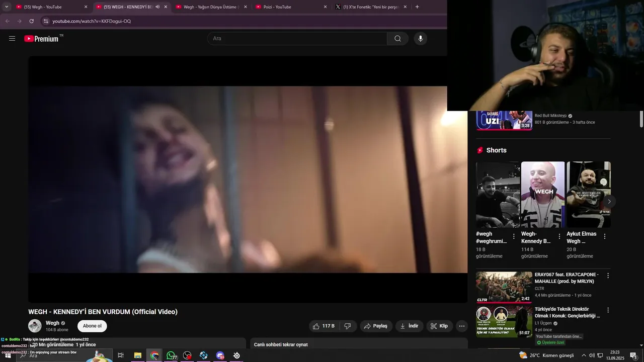The height and width of the screenshot is (362, 644).
Task: Open SteelSeries app from the taskbar
Action: (236, 355)
